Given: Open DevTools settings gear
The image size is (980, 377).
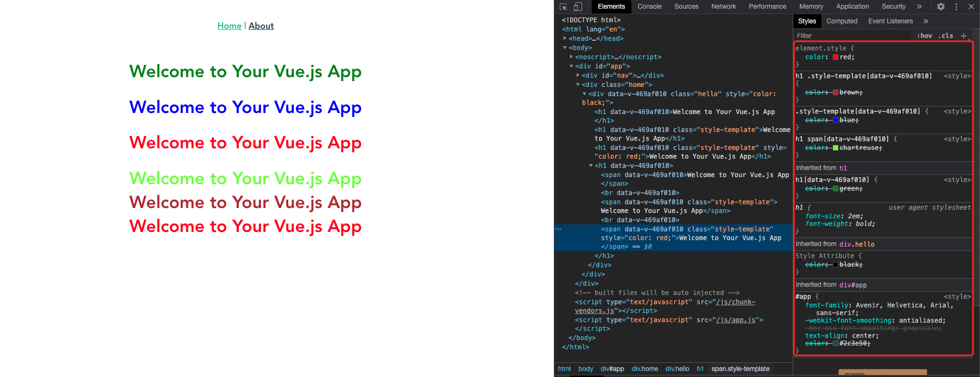Looking at the screenshot, I should coord(941,7).
